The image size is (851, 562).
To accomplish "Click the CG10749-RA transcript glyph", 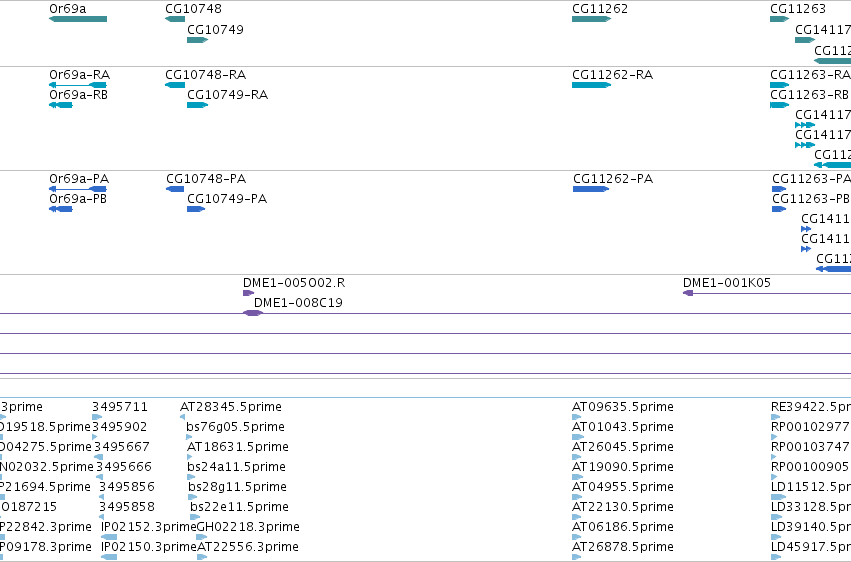I will pos(198,105).
